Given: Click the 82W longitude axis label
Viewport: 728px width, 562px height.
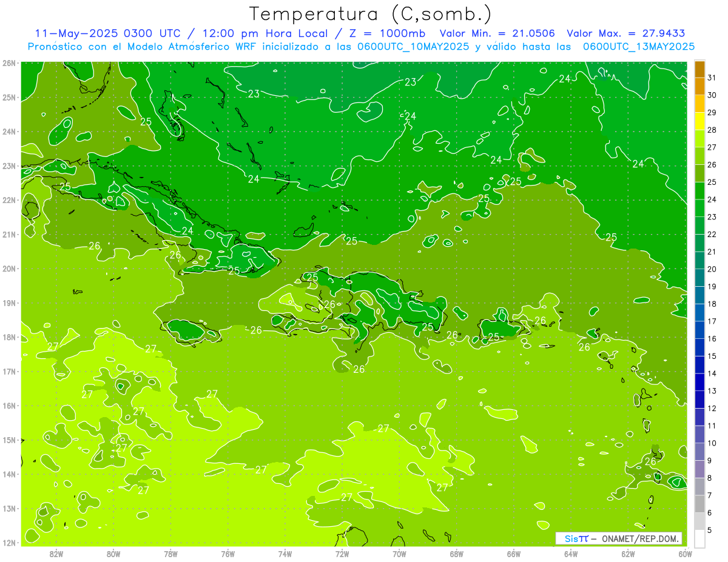Looking at the screenshot, I should [56, 553].
